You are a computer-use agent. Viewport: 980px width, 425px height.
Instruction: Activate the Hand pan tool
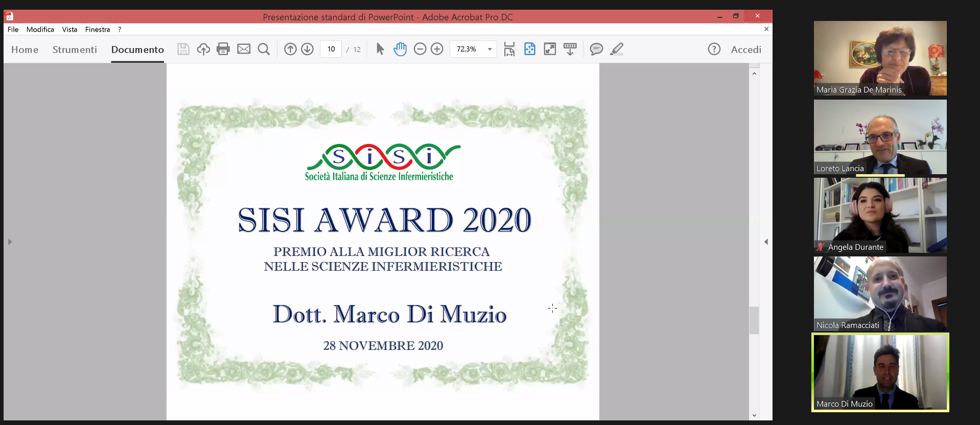pyautogui.click(x=400, y=49)
